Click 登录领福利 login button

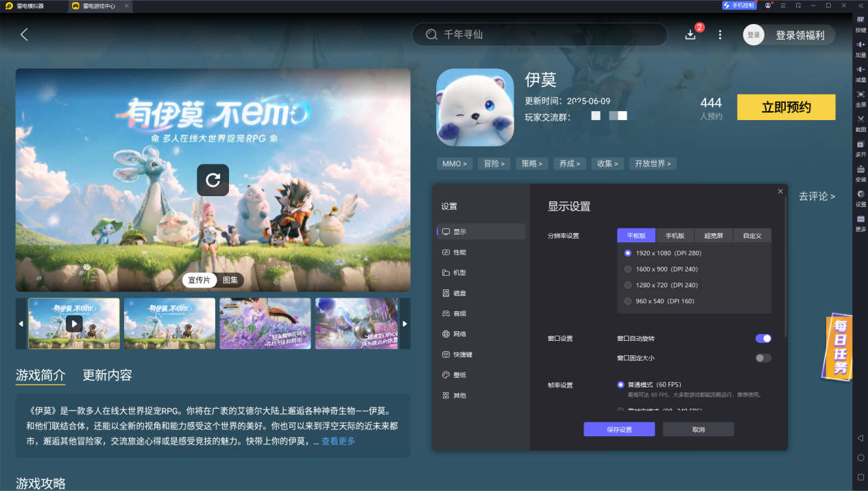(x=789, y=35)
